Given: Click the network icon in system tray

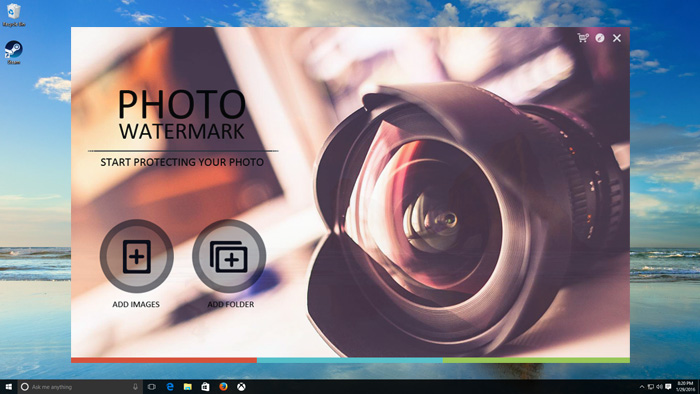Looking at the screenshot, I should point(651,387).
